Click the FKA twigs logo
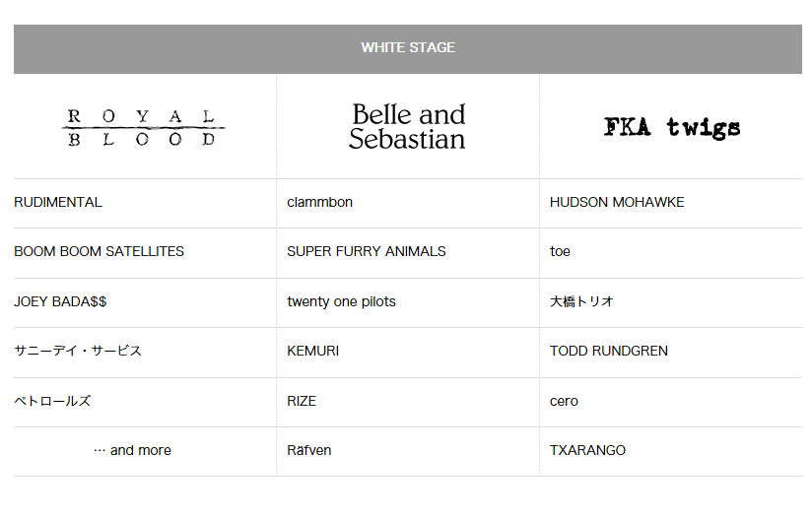The height and width of the screenshot is (521, 812). [672, 127]
